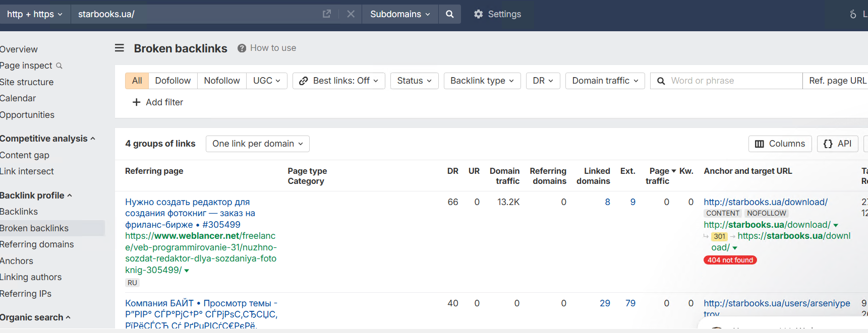
Task: Select the All links filter toggle
Action: (137, 81)
